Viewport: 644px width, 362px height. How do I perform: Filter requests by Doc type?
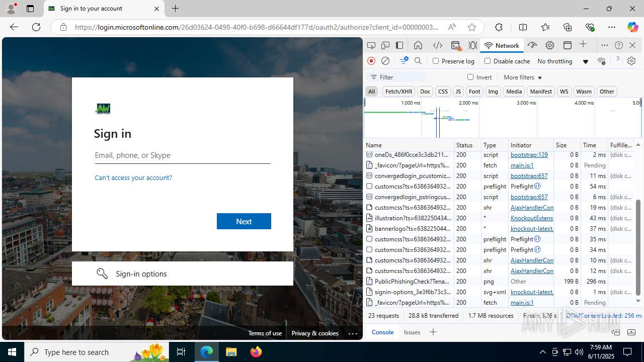coord(425,91)
